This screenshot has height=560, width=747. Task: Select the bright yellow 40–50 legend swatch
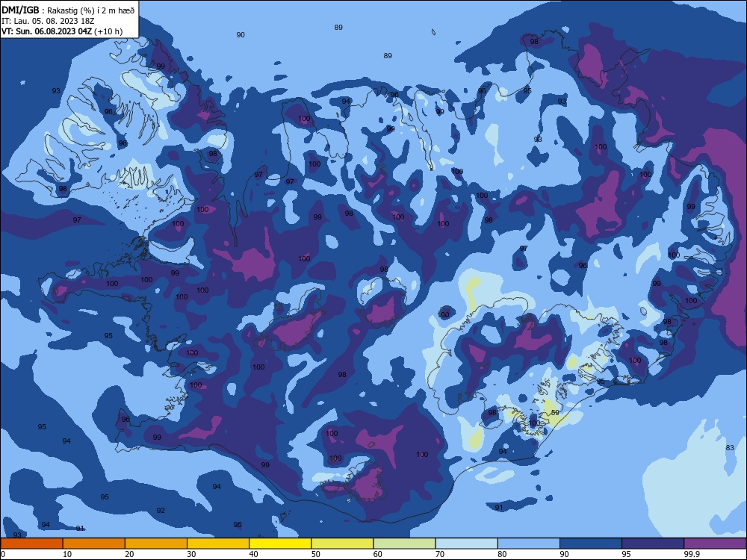pos(280,544)
